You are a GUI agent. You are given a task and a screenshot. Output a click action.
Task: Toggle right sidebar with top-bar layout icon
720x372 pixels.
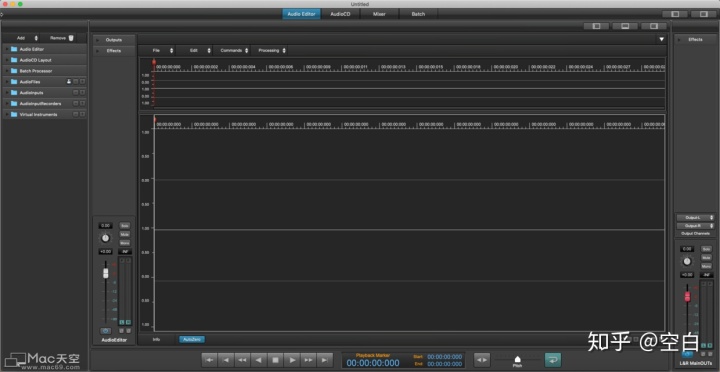703,14
